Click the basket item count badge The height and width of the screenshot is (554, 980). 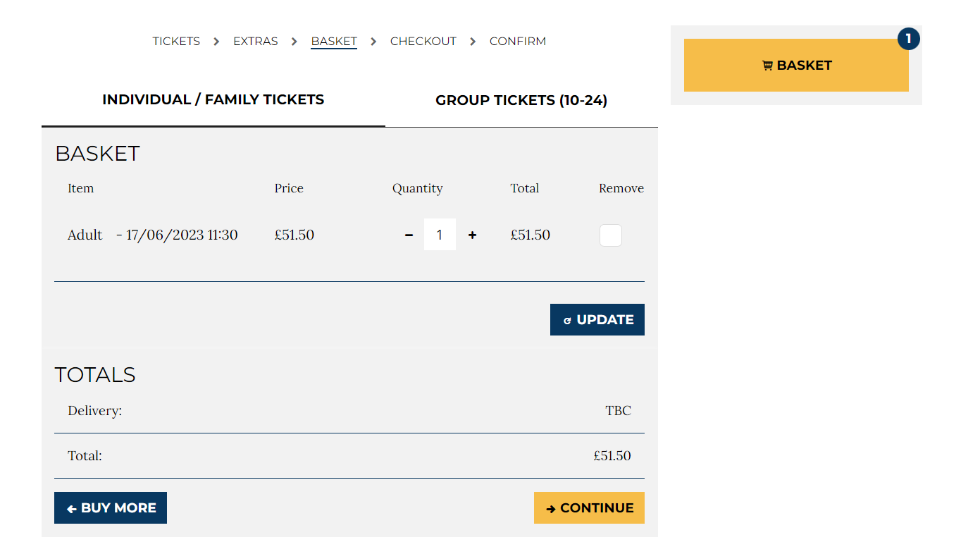coord(908,39)
